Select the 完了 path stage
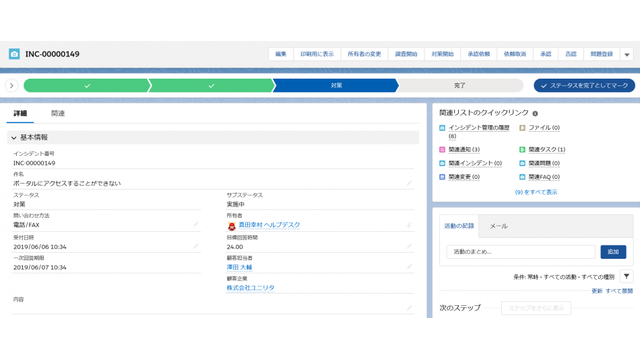The width and height of the screenshot is (640, 360). pos(460,86)
